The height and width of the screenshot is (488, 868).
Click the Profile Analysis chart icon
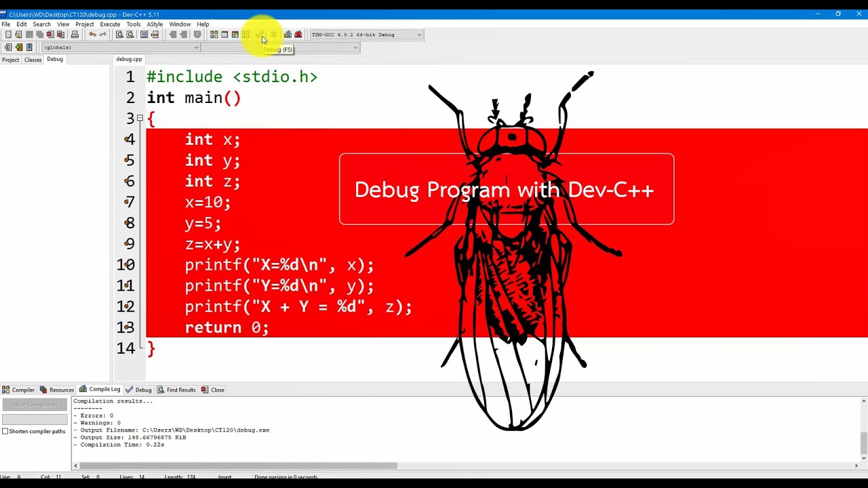pos(288,35)
